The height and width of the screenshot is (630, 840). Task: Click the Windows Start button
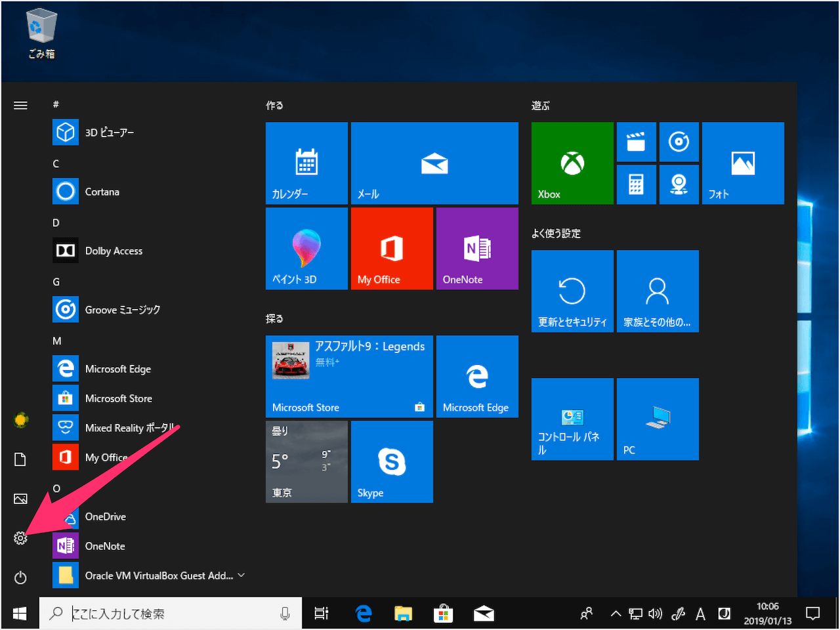click(20, 614)
